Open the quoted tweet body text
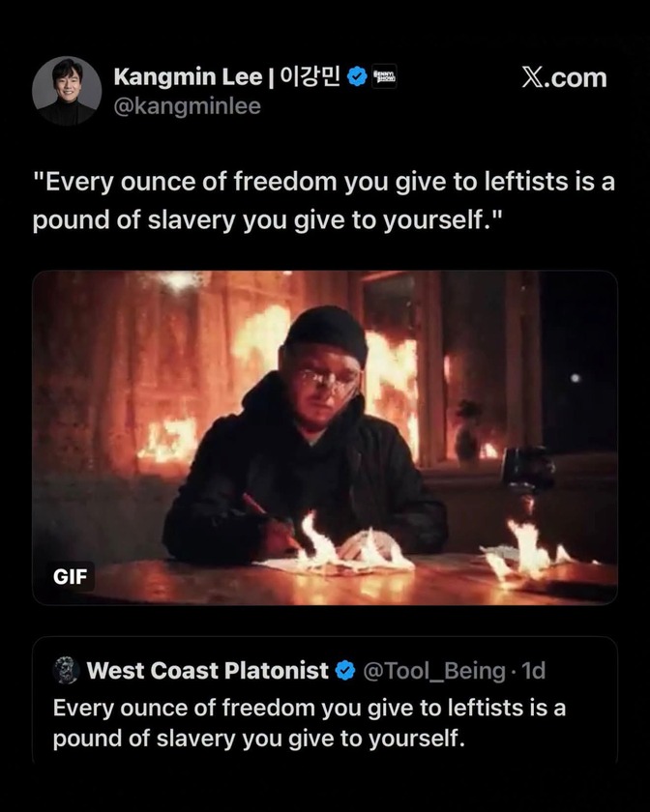The image size is (650, 812). click(309, 723)
